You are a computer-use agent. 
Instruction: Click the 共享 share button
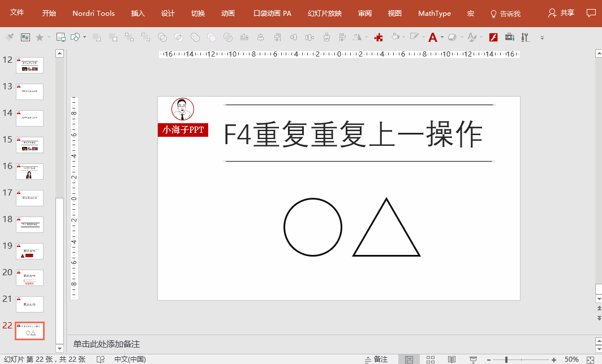tap(561, 13)
